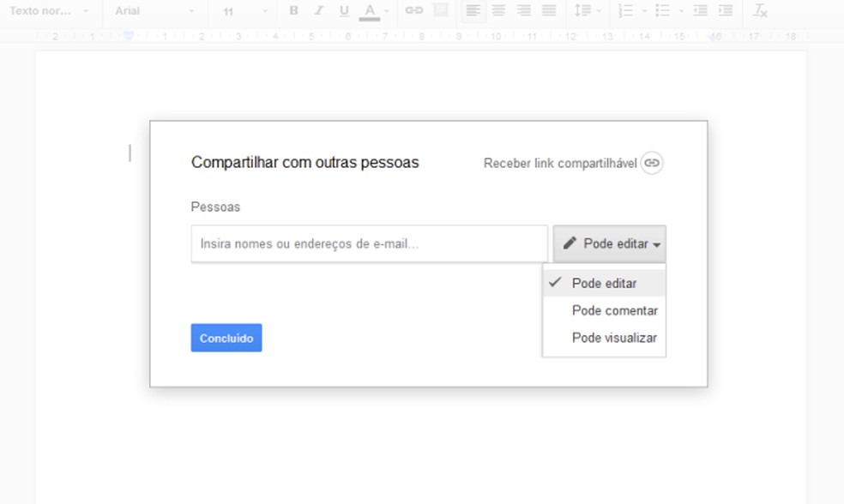
Task: Select center text alignment
Action: [498, 11]
